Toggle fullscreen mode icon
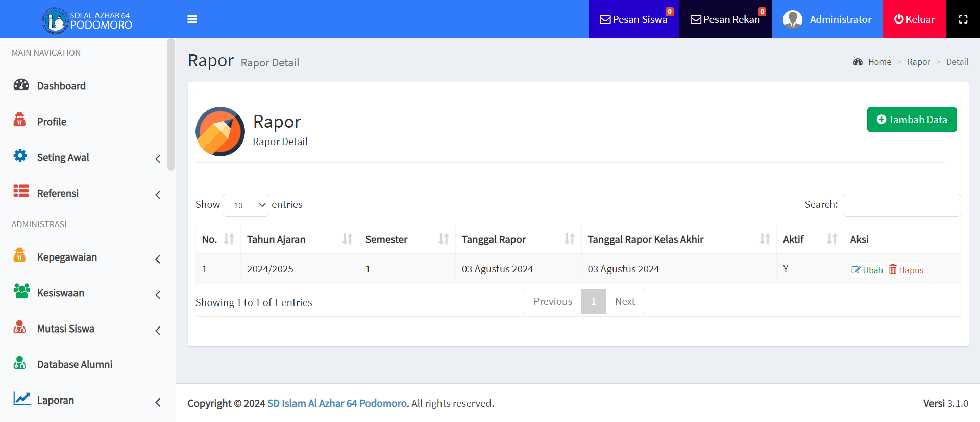The height and width of the screenshot is (422, 980). click(x=963, y=19)
